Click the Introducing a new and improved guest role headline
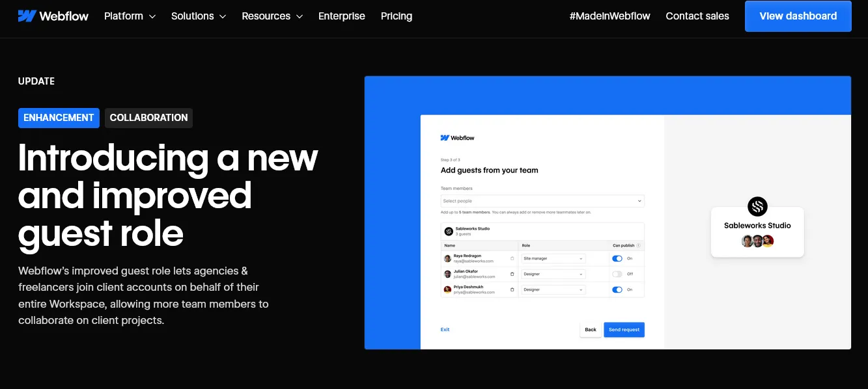 [x=168, y=195]
